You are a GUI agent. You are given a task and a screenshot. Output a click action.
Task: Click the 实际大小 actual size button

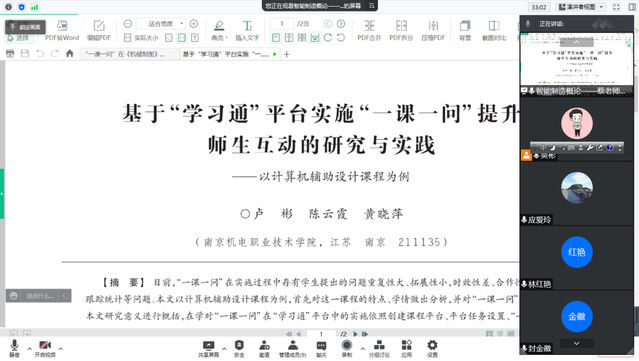point(141,38)
